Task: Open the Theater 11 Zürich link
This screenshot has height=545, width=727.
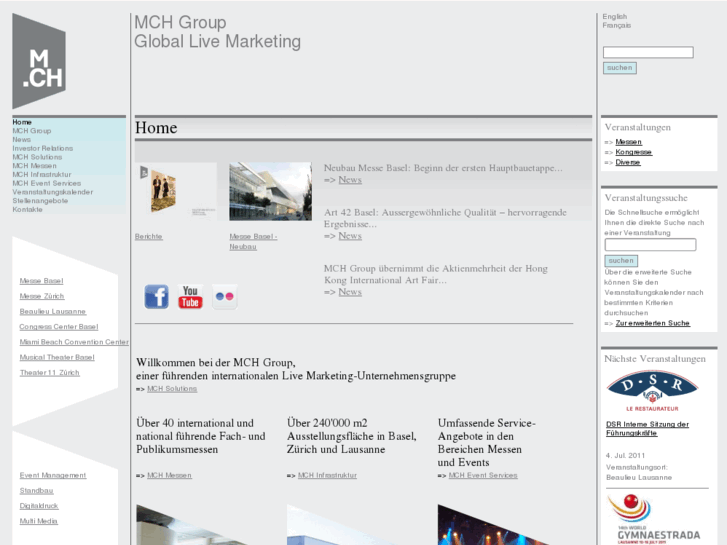Action: tap(50, 373)
